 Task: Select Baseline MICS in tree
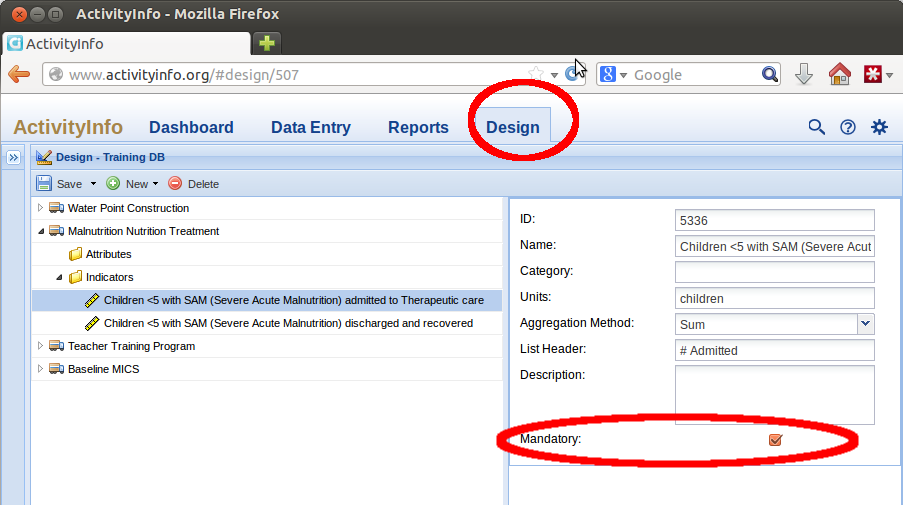267,369
